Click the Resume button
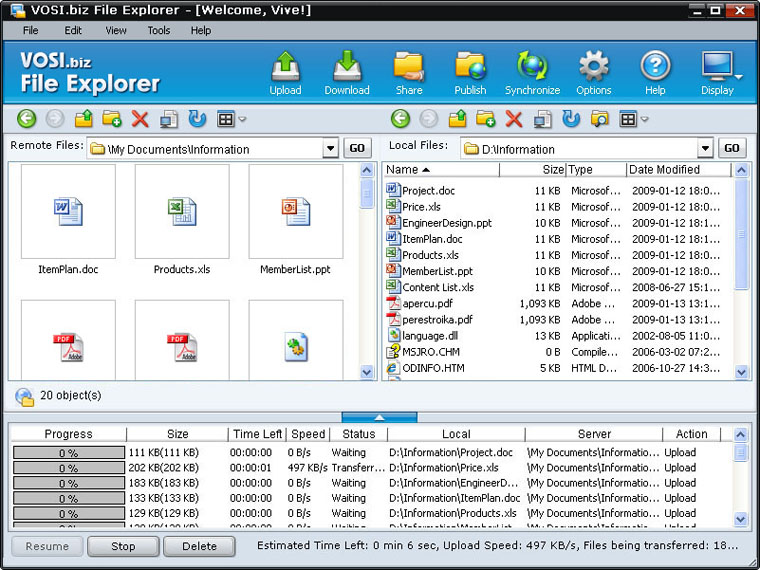Image resolution: width=760 pixels, height=570 pixels. tap(47, 546)
